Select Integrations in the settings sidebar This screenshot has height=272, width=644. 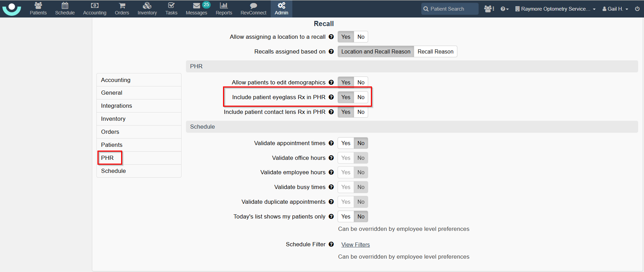coord(116,106)
